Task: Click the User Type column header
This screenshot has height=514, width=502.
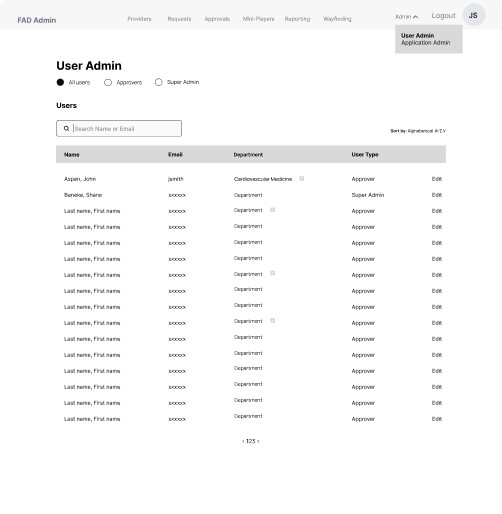Action: 365,155
